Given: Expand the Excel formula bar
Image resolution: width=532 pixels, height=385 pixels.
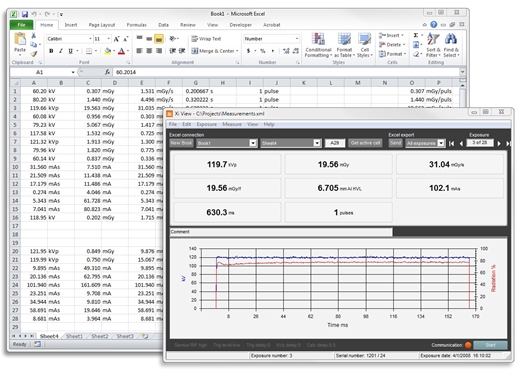Looking at the screenshot, I should (x=462, y=72).
